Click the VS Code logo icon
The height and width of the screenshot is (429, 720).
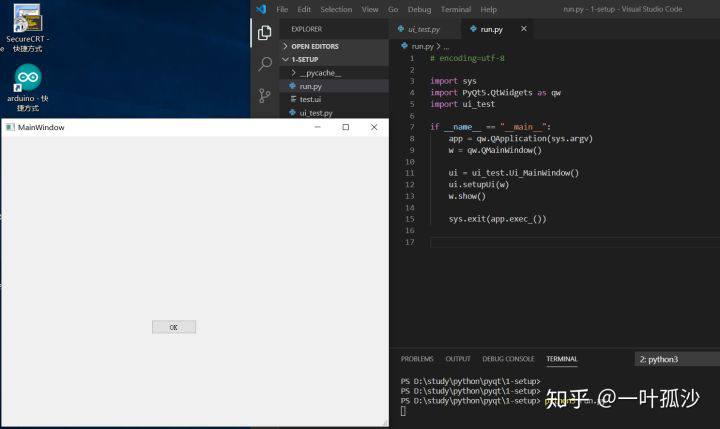[261, 9]
